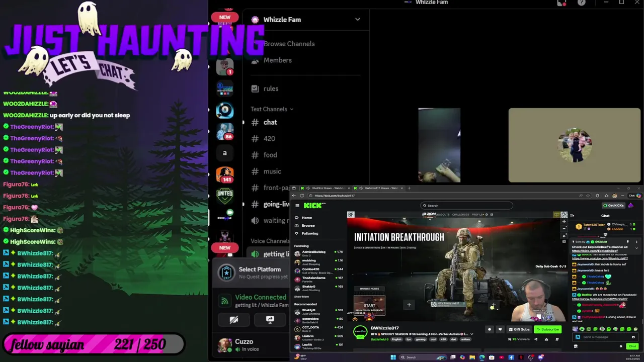The width and height of the screenshot is (644, 362).
Task: Open the Windows Start menu on the taskbar
Action: [x=393, y=357]
